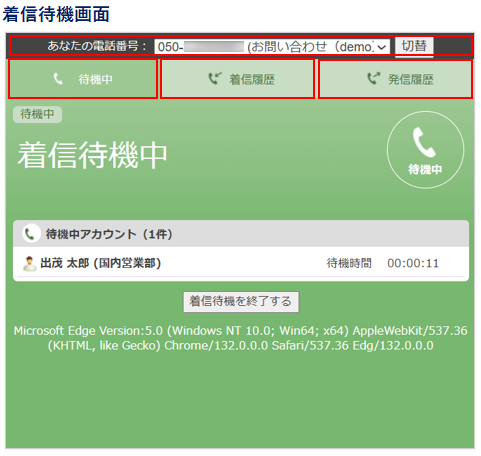
Task: Click the large circular 待機中 phone button
Action: (425, 150)
